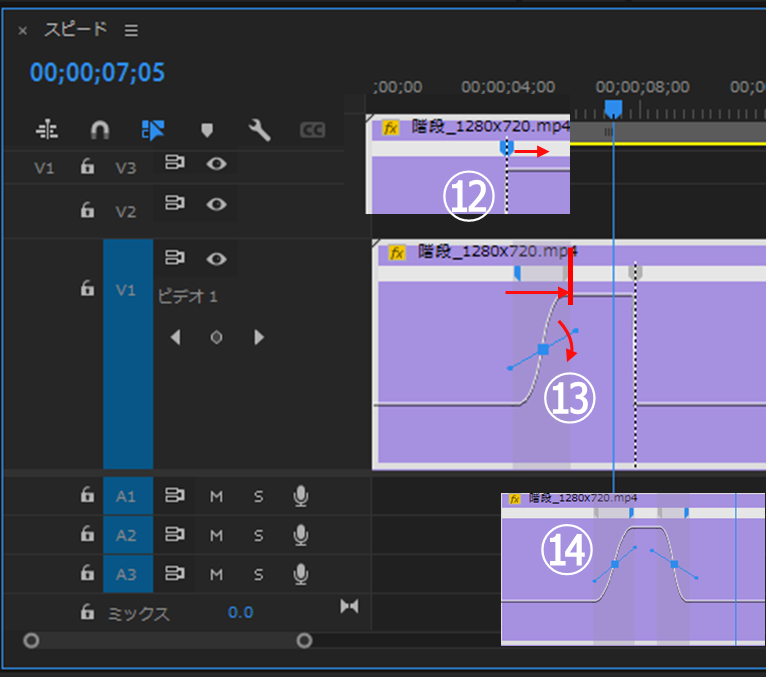Click the right zoom scrollbar handle
This screenshot has width=766, height=677.
coord(304,641)
